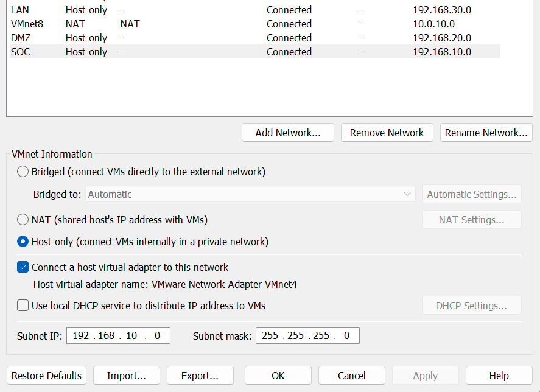This screenshot has width=540, height=392.
Task: Uncheck Connect a host virtual adapter
Action: pyautogui.click(x=23, y=267)
